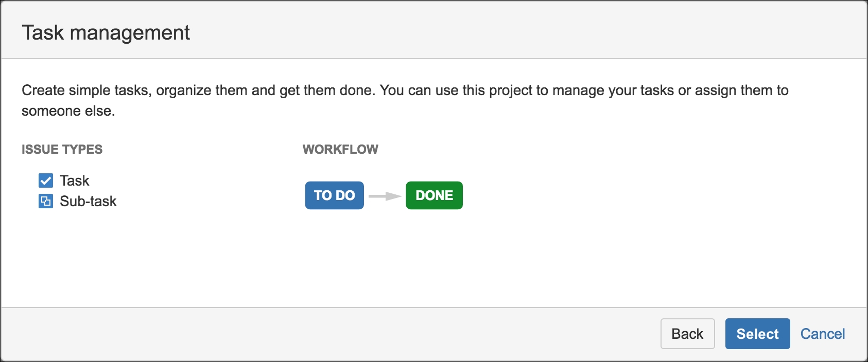Click the blue Task checkmark icon

point(46,180)
